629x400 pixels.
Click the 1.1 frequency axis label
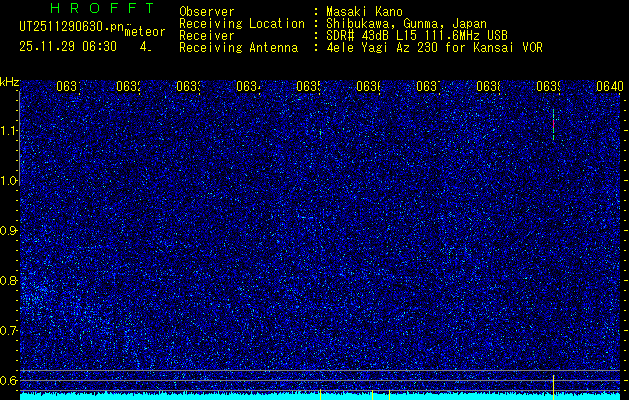point(8,130)
